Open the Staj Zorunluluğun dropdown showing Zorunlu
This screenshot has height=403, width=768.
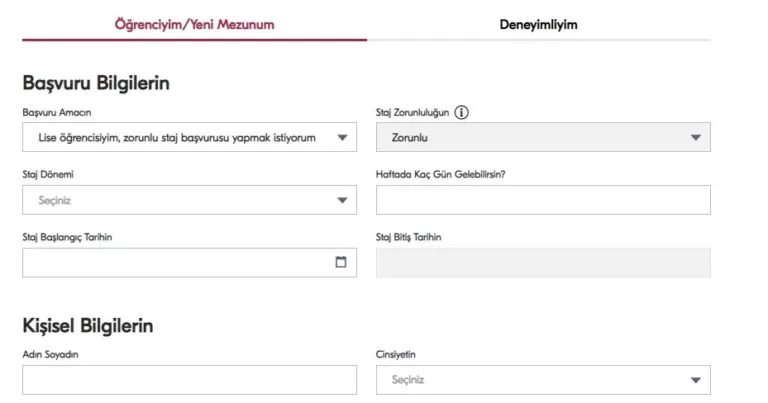pos(530,138)
